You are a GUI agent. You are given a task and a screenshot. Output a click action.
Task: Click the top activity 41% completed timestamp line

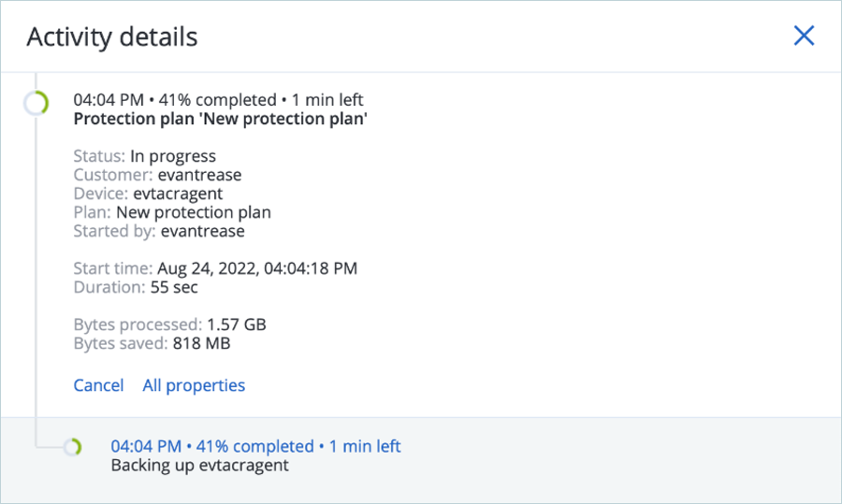pos(218,100)
